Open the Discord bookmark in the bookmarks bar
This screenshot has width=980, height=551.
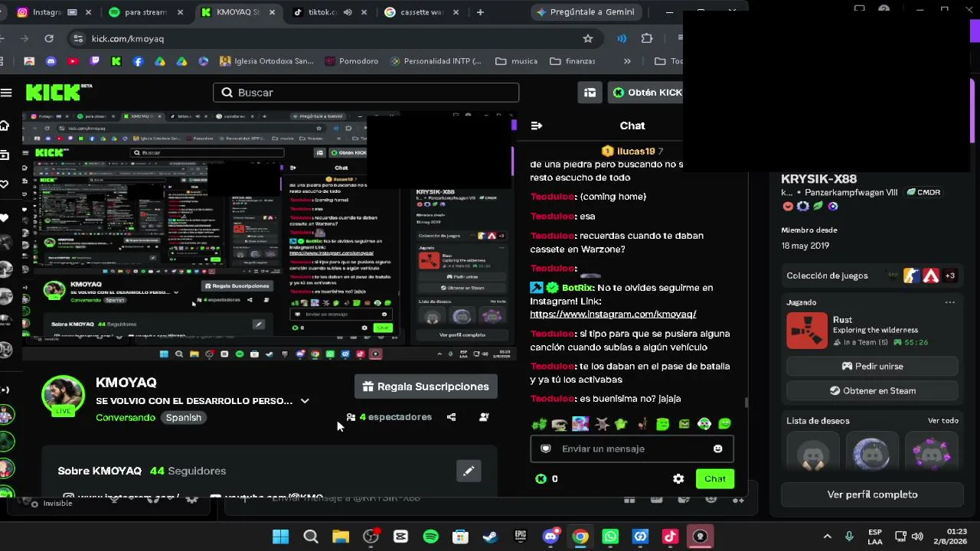click(x=51, y=61)
